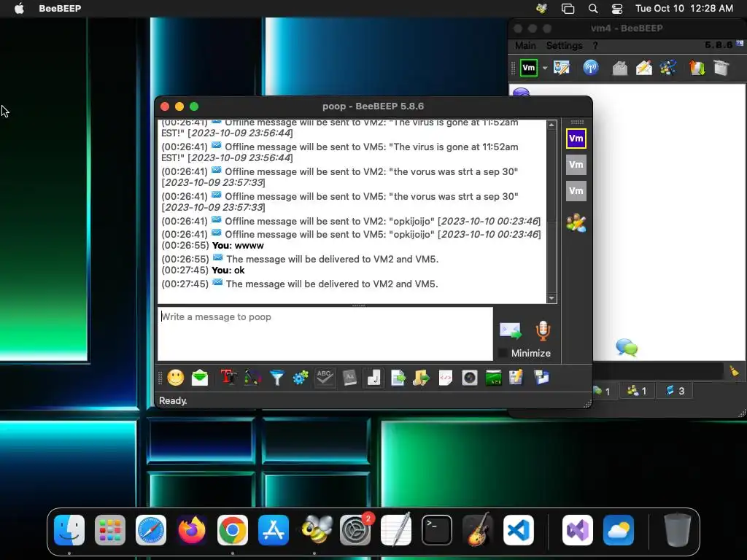Screen dimensions: 747x560
Task: Click the edit group members icon
Action: coord(576,223)
